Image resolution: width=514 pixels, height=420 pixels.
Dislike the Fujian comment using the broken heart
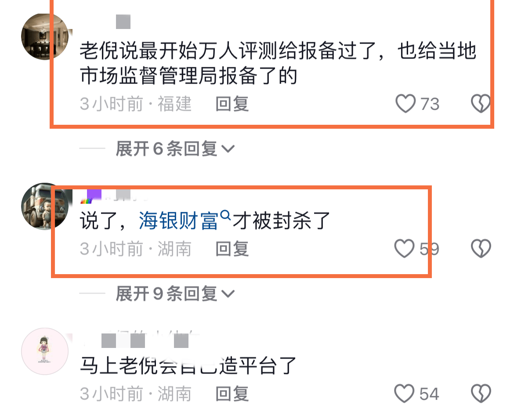(481, 104)
